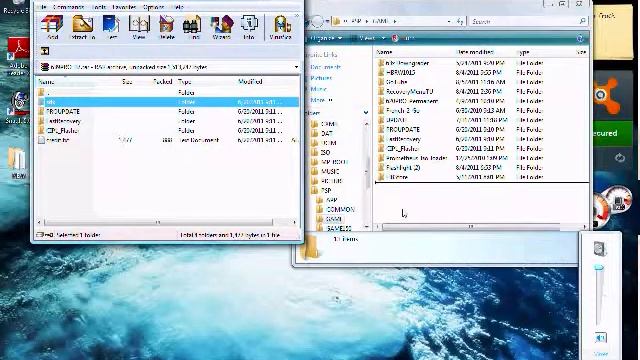
Task: Open the Commands menu in WinRAR
Action: (68, 7)
